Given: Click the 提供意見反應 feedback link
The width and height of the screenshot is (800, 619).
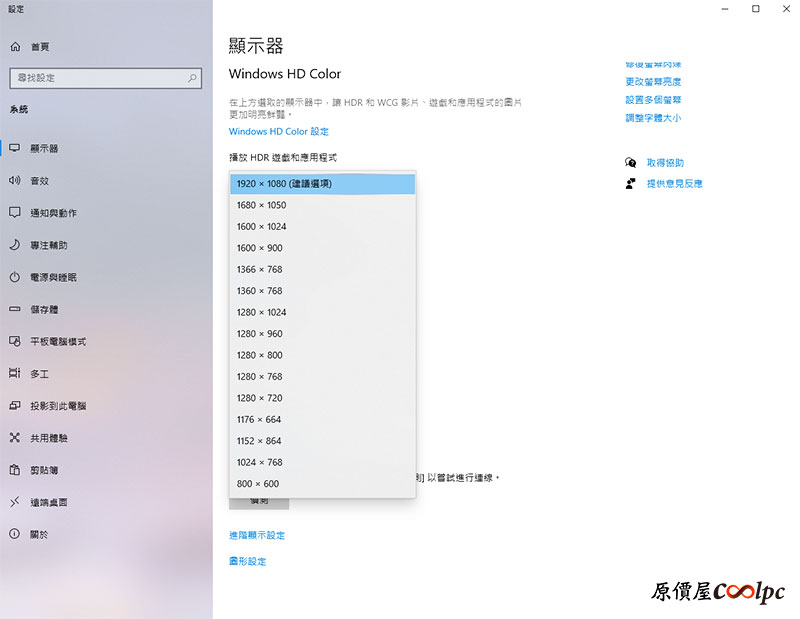Looking at the screenshot, I should (674, 184).
